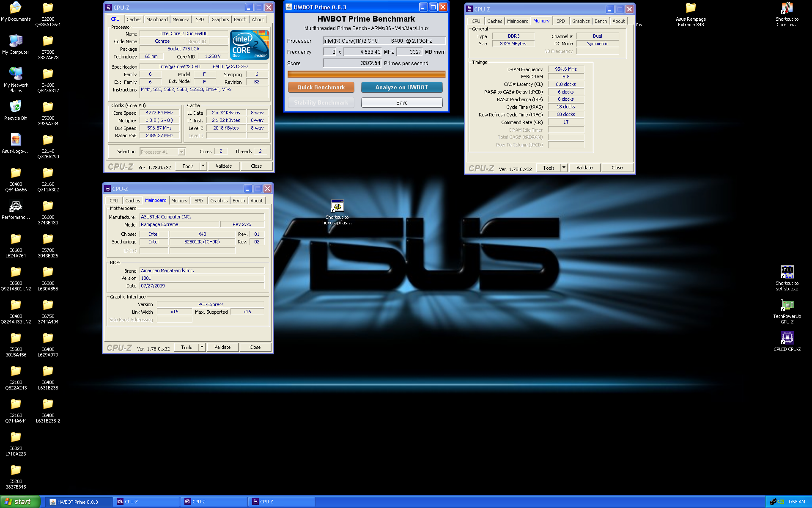The height and width of the screenshot is (508, 812).
Task: Open the E6600 3743B430 folder
Action: coord(48,212)
